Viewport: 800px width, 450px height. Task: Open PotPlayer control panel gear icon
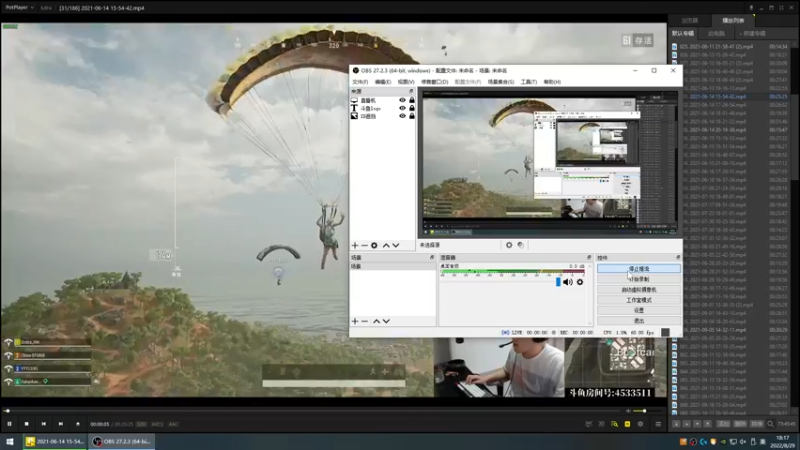pyautogui.click(x=640, y=424)
